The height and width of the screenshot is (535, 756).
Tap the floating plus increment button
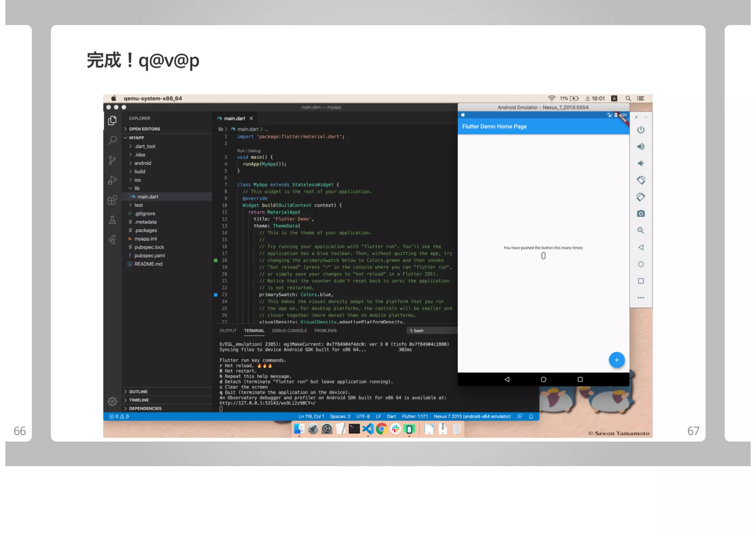pyautogui.click(x=616, y=360)
